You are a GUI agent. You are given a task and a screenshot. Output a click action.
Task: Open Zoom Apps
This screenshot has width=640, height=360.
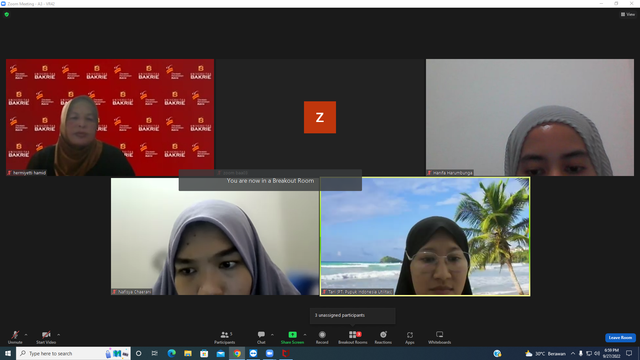(x=410, y=337)
